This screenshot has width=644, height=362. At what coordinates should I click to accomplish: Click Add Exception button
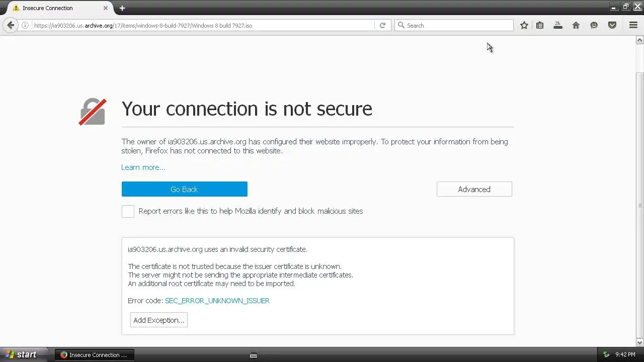pyautogui.click(x=158, y=320)
